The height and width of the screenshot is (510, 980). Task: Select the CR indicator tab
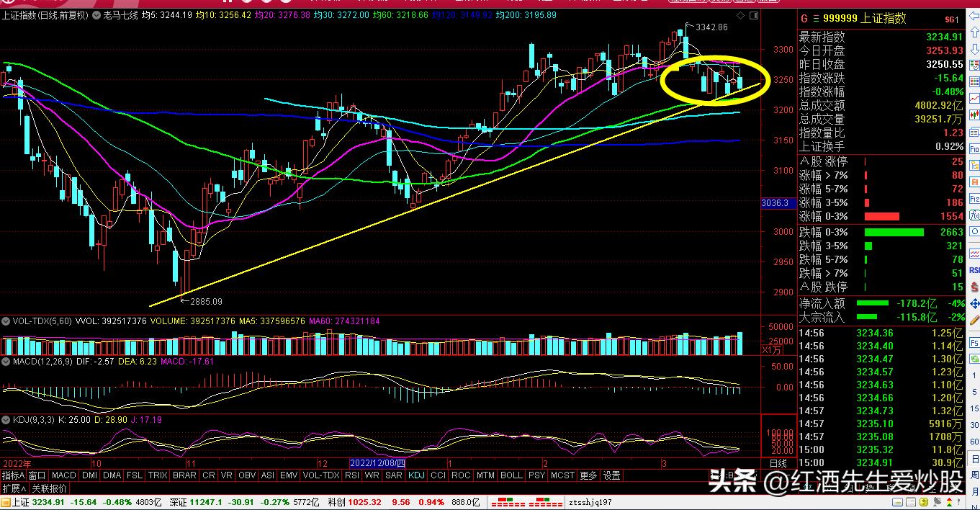(208, 475)
